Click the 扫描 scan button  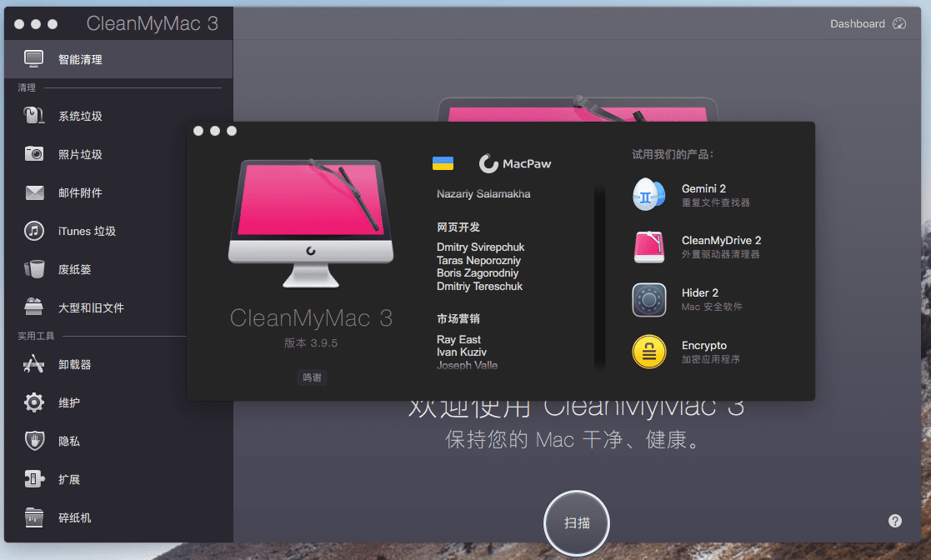coord(577,523)
